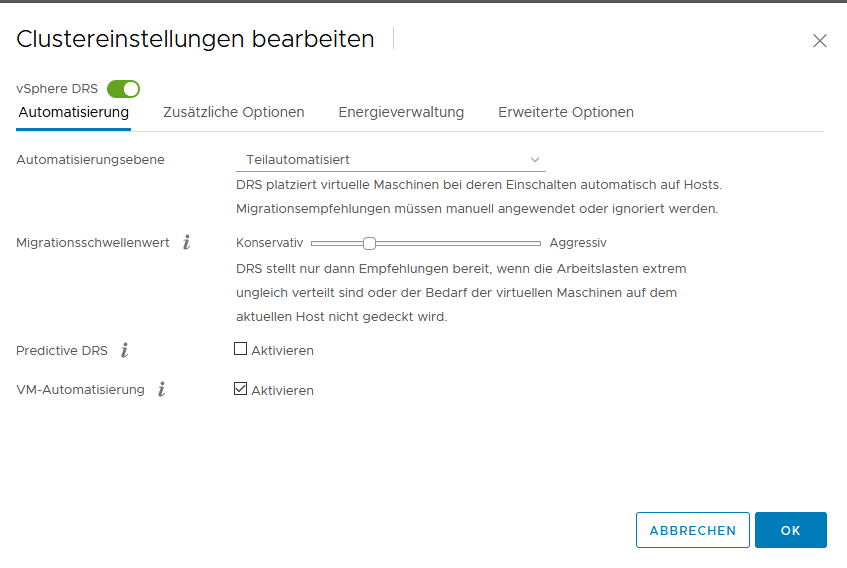Click the migration threshold slider handle
Screen dimensions: 847x568
click(x=369, y=243)
